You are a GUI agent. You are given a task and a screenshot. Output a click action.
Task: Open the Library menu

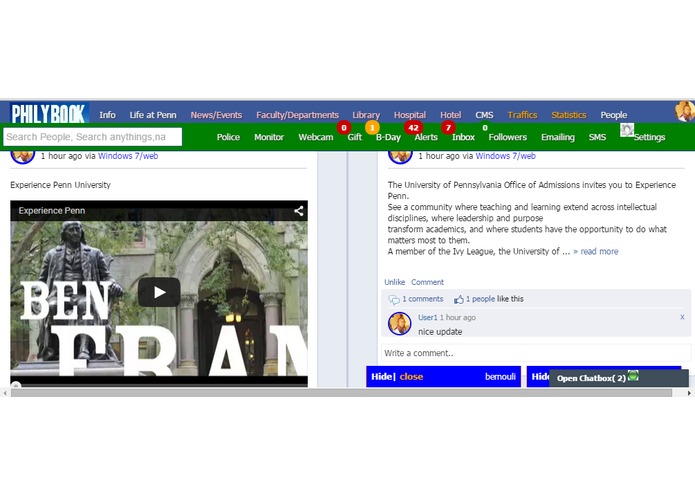point(366,115)
